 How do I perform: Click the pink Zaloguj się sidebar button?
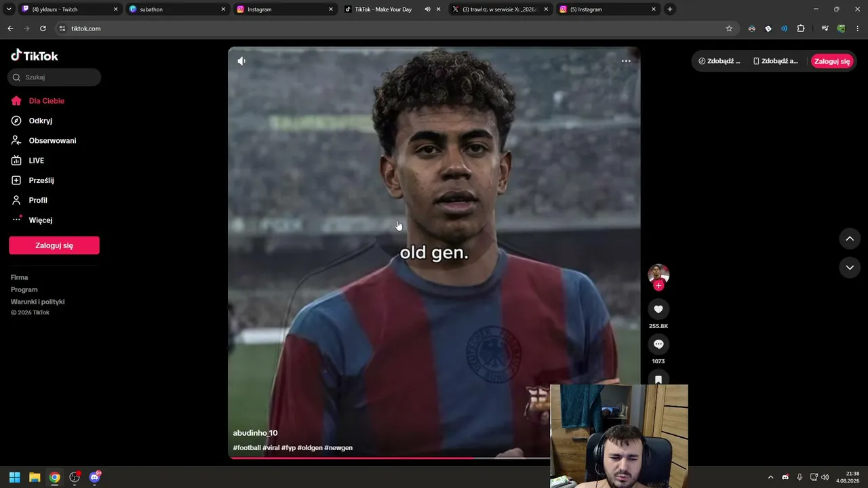(x=54, y=245)
